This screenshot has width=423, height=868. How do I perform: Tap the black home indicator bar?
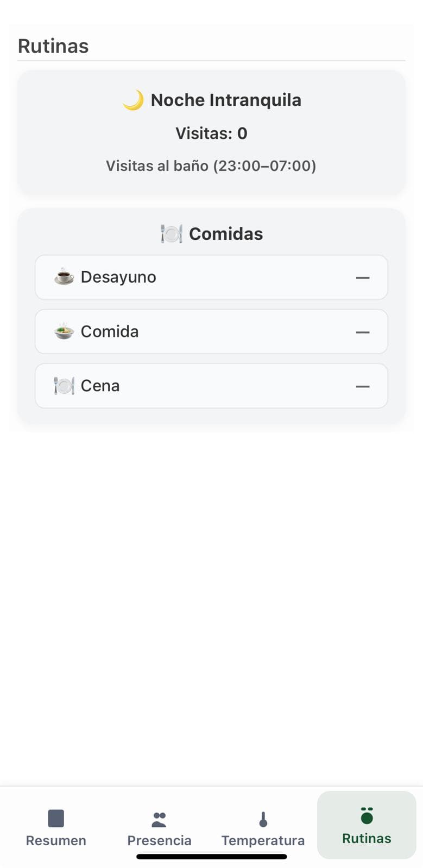212,857
